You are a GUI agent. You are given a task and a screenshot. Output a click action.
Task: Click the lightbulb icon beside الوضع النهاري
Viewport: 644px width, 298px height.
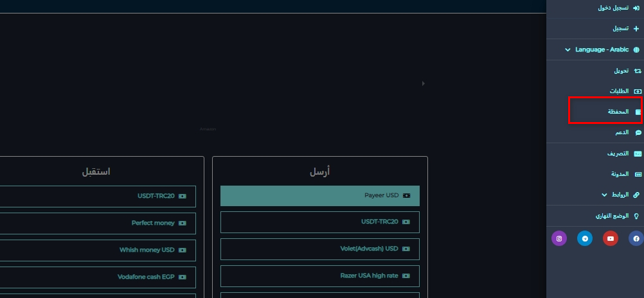tap(636, 216)
